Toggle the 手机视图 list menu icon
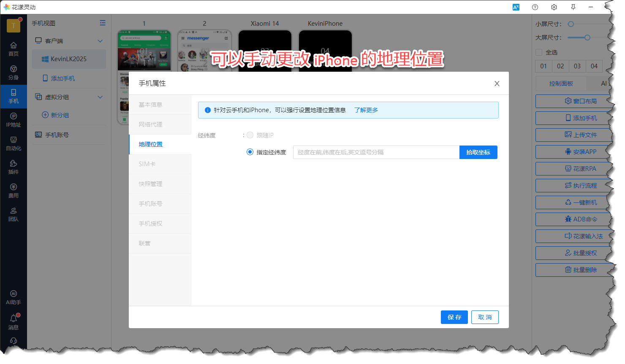The width and height of the screenshot is (625, 364). 103,23
